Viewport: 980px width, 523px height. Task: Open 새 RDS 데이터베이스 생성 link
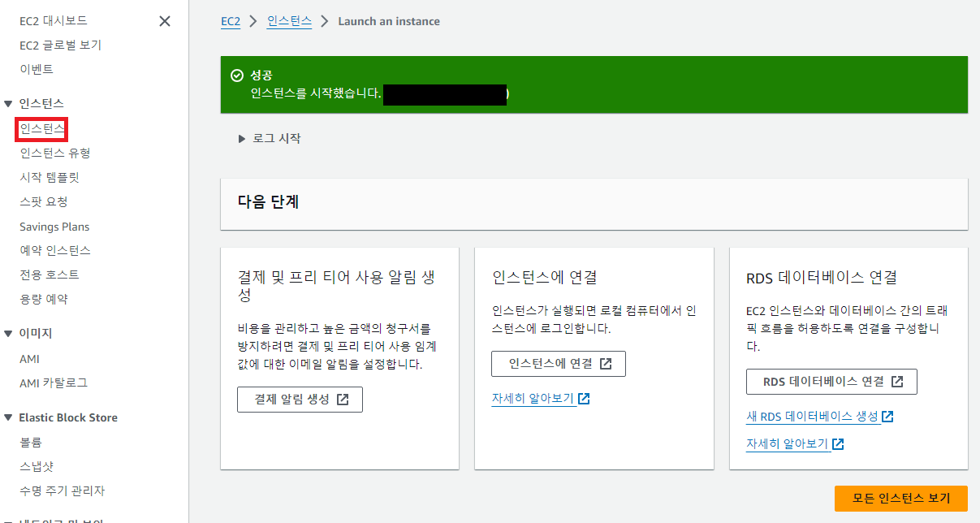coord(813,417)
